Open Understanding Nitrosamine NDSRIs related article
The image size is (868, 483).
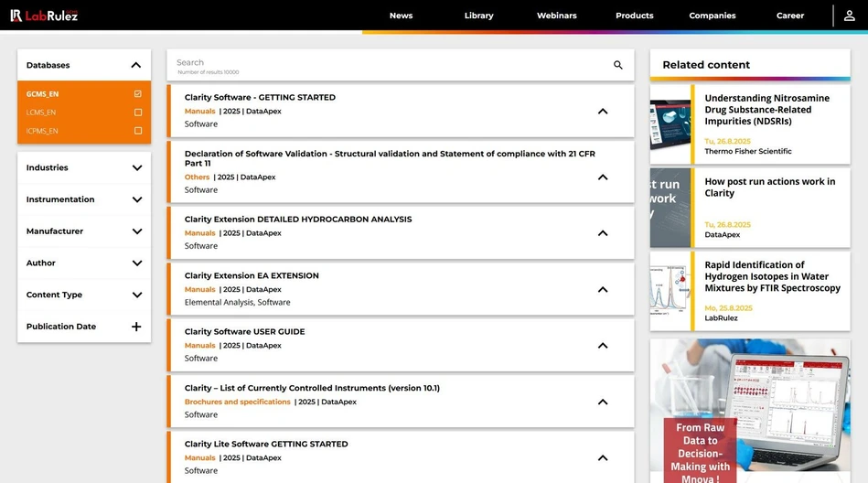tap(766, 110)
